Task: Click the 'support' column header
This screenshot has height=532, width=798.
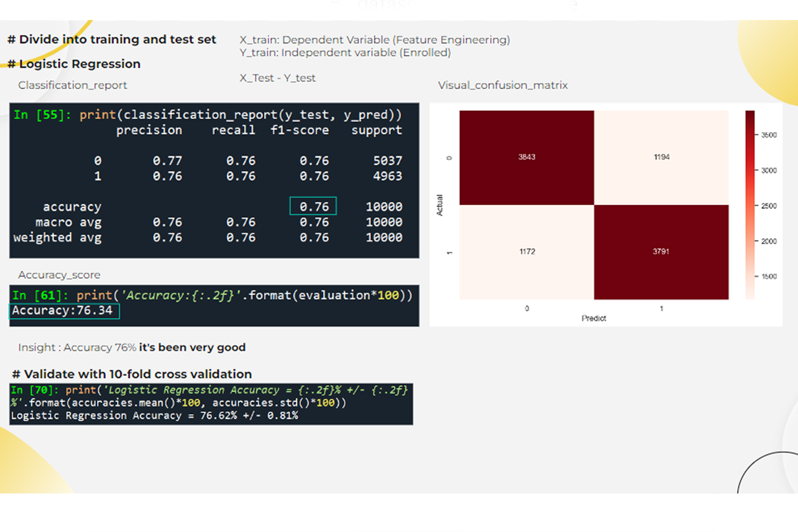Action: (377, 130)
